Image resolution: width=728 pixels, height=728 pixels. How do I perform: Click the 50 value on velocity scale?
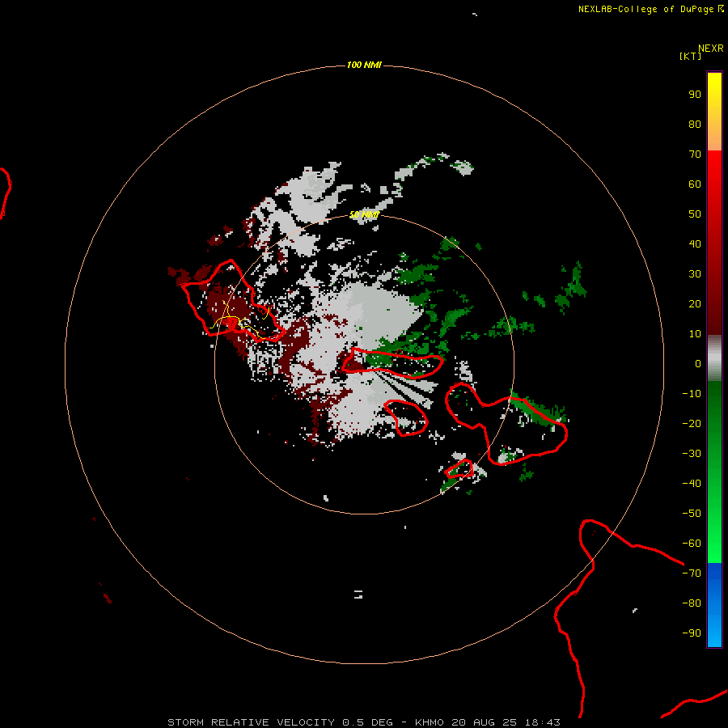pyautogui.click(x=695, y=214)
